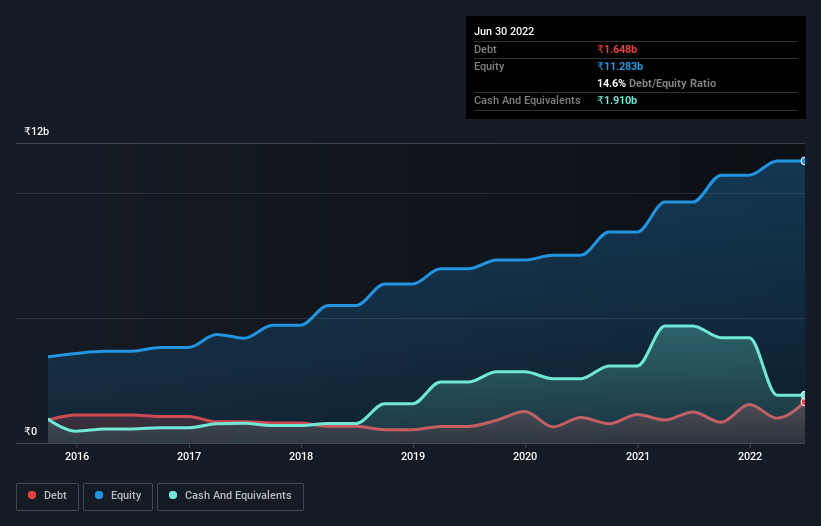Click the ₹12b y-axis label

(37, 131)
